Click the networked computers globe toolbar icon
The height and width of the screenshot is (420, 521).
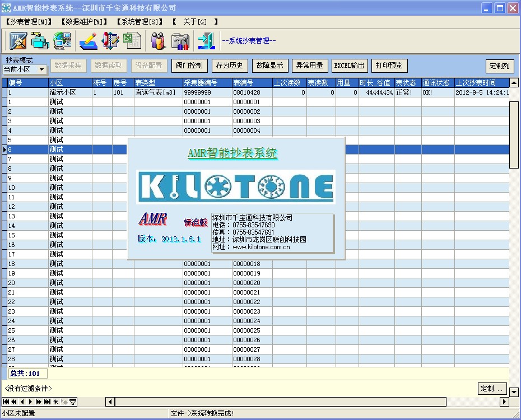(63, 41)
